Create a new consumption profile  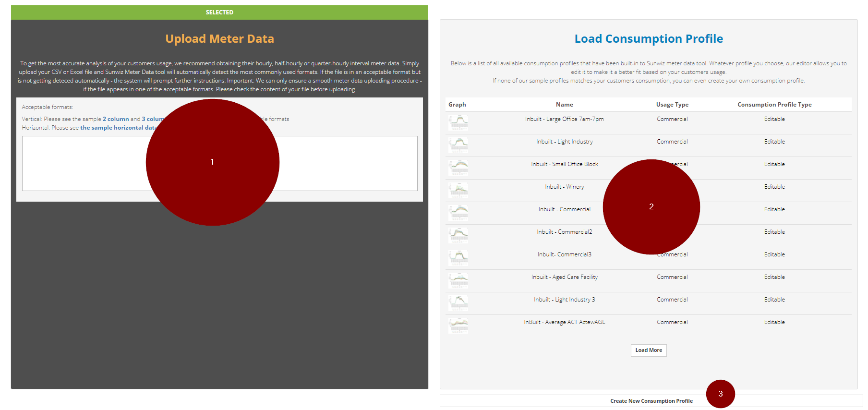[x=651, y=401]
